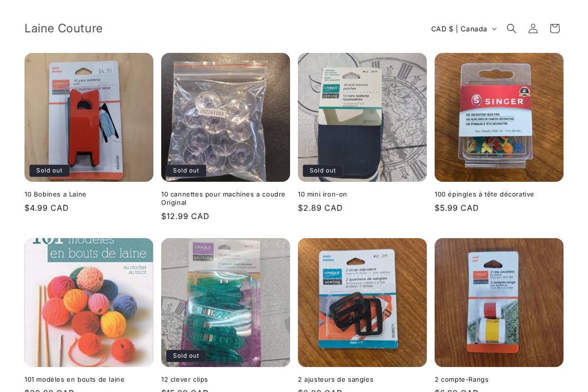The image size is (588, 392).
Task: Open 10 cannettes pour machines a coudre Original
Action: tap(223, 198)
